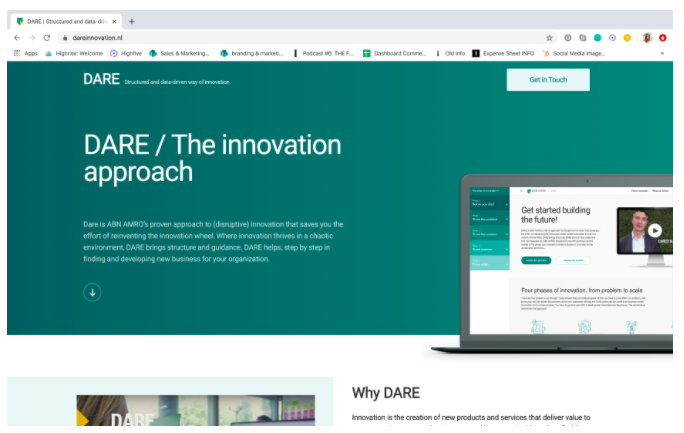This screenshot has width=684, height=433.
Task: Open the Sales & Marketing bookmark
Action: coord(179,53)
